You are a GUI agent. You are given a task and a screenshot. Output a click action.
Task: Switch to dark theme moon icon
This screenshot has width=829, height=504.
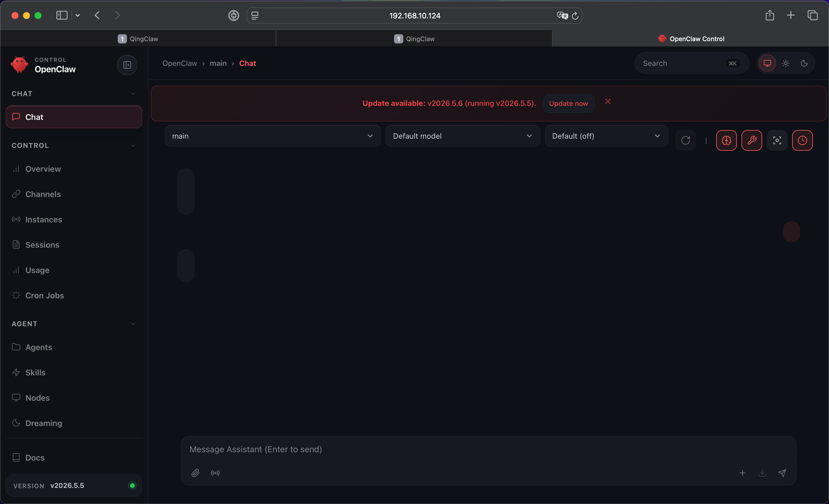pyautogui.click(x=804, y=63)
